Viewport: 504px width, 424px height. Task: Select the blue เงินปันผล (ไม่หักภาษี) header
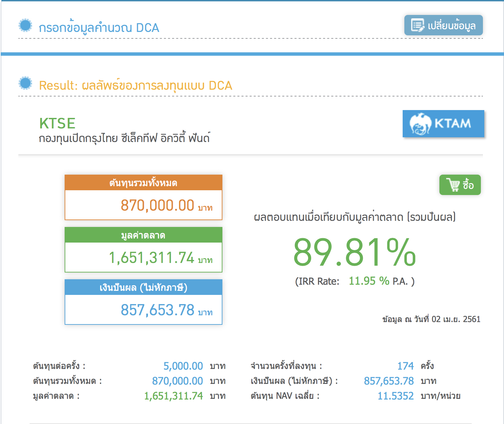pyautogui.click(x=143, y=287)
